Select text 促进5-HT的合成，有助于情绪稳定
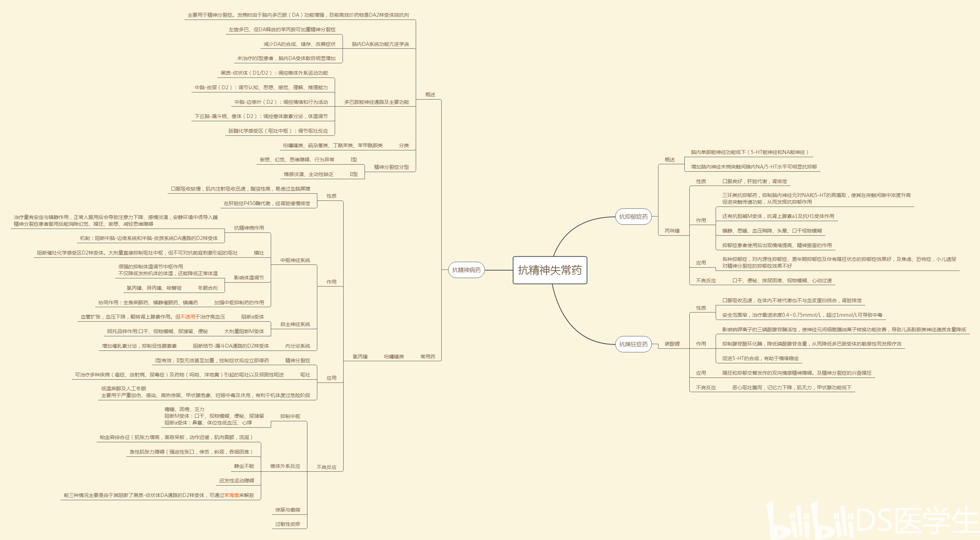 coord(760,358)
